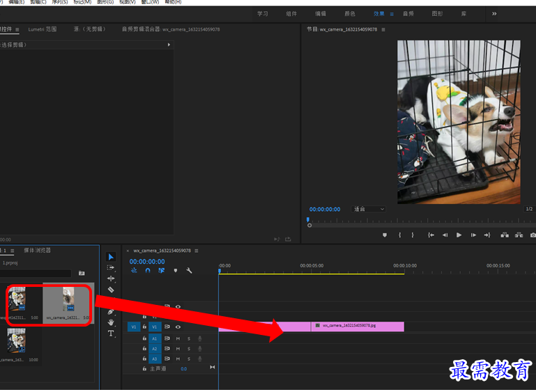This screenshot has width=536, height=392.
Task: Open timeline display settings wrench
Action: tap(189, 270)
